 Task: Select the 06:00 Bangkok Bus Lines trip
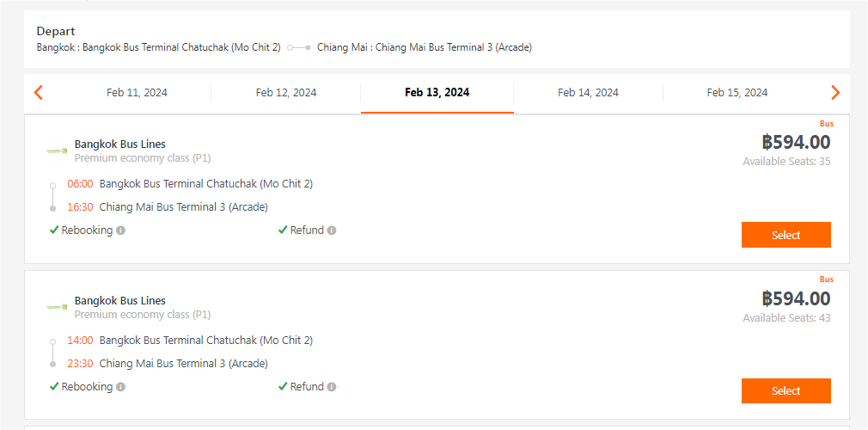[x=785, y=235]
